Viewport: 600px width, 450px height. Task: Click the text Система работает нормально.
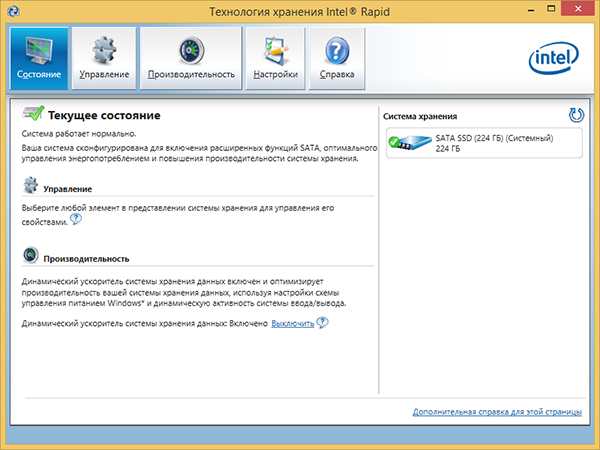(x=79, y=134)
